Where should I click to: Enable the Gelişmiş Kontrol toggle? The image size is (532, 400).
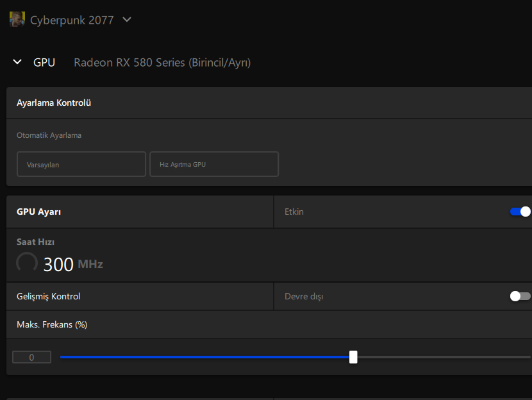point(520,296)
